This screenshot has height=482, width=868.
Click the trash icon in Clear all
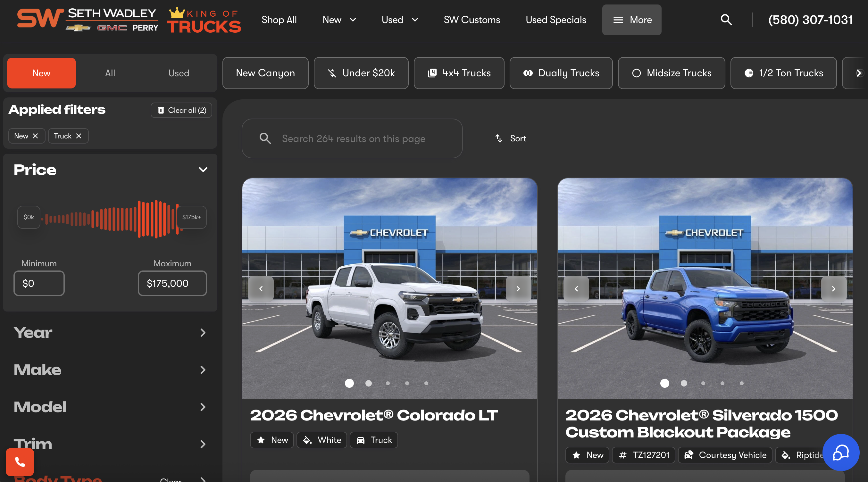[x=161, y=110]
